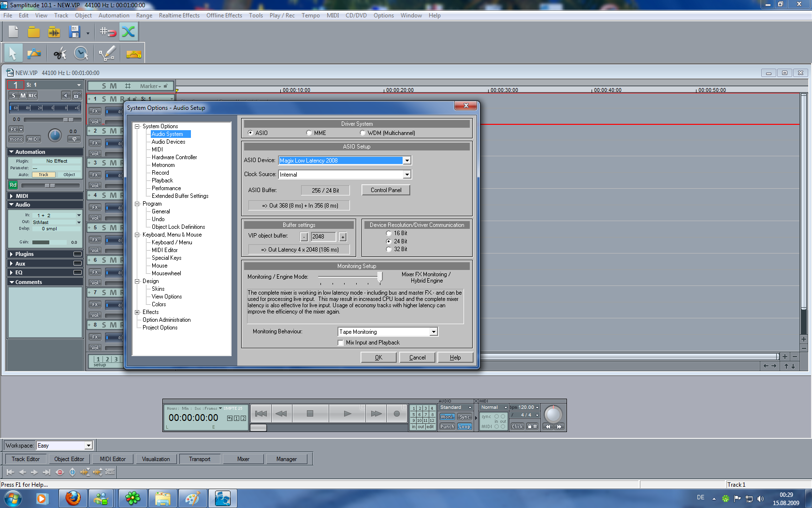Open the ASIO Device dropdown
Viewport: 812px width, 508px height.
tap(407, 161)
